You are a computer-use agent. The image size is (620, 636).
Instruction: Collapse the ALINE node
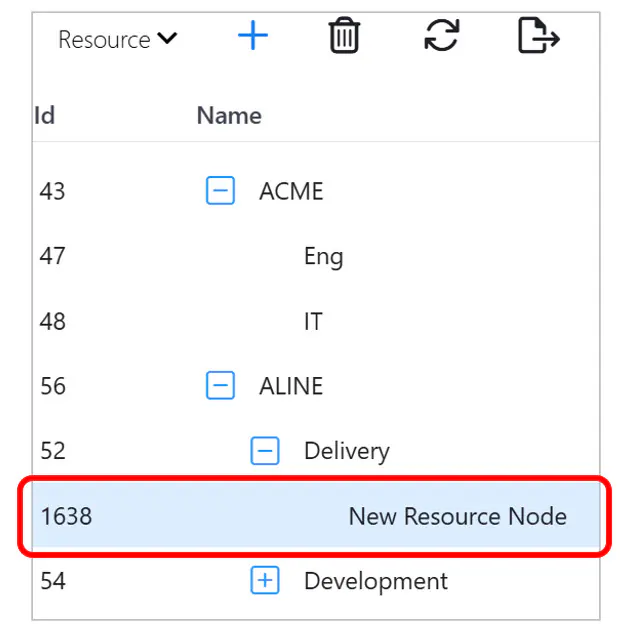pyautogui.click(x=220, y=385)
